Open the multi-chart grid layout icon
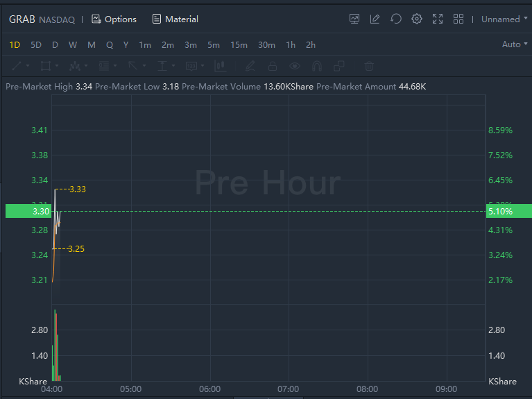Image resolution: width=532 pixels, height=399 pixels. click(x=458, y=19)
